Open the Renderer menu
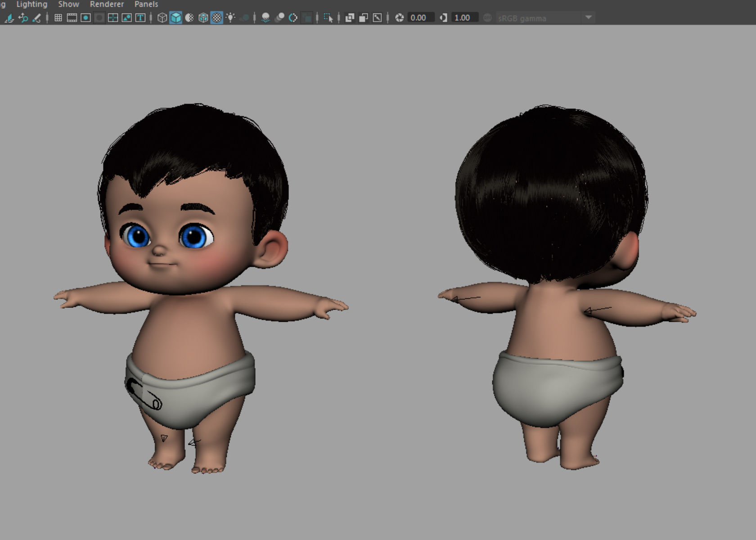Image resolution: width=756 pixels, height=540 pixels. (x=107, y=4)
